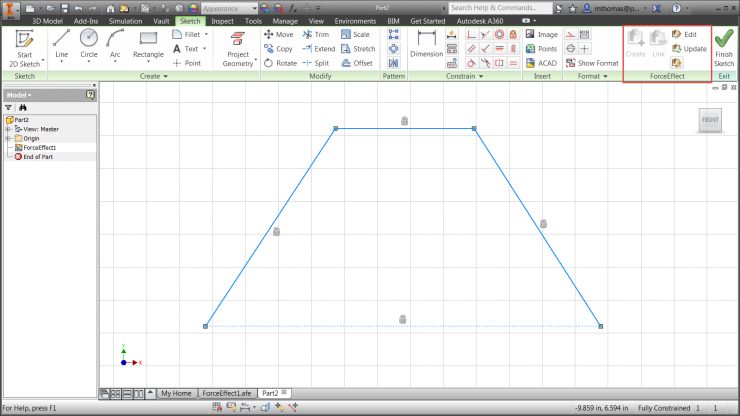
Task: Open the Manage ribbon tab
Action: [285, 21]
